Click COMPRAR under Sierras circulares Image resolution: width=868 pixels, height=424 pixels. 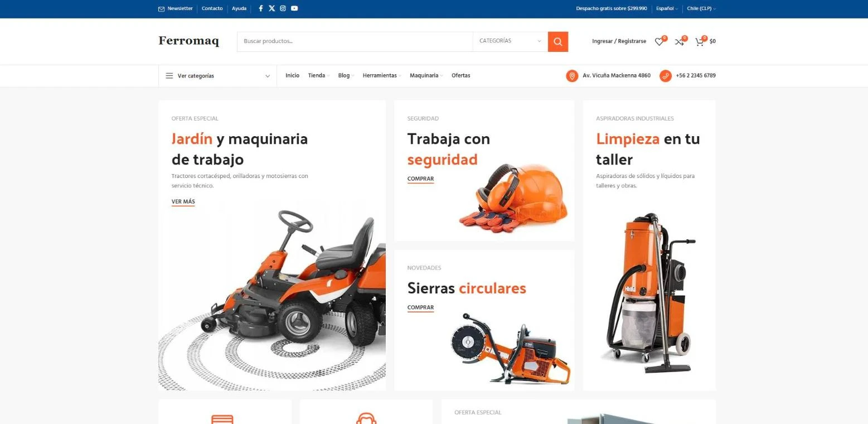(420, 308)
